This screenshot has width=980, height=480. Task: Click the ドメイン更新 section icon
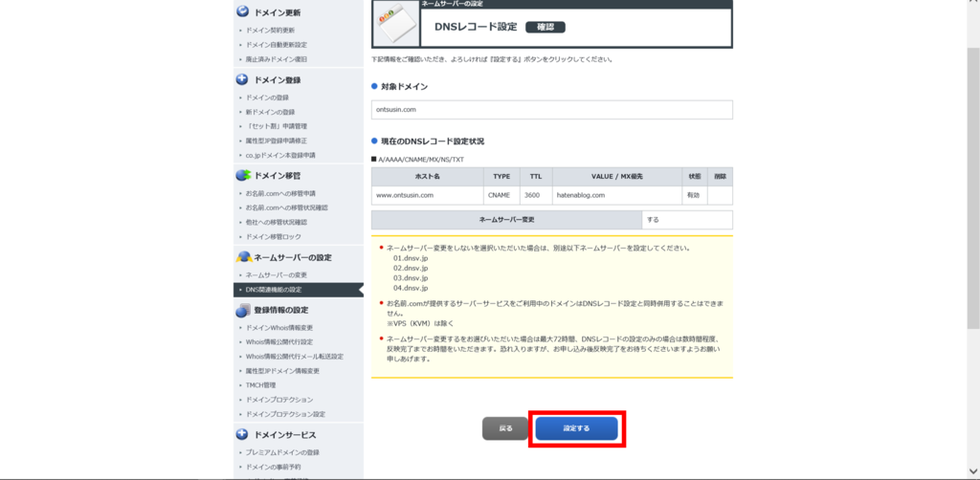tap(242, 11)
